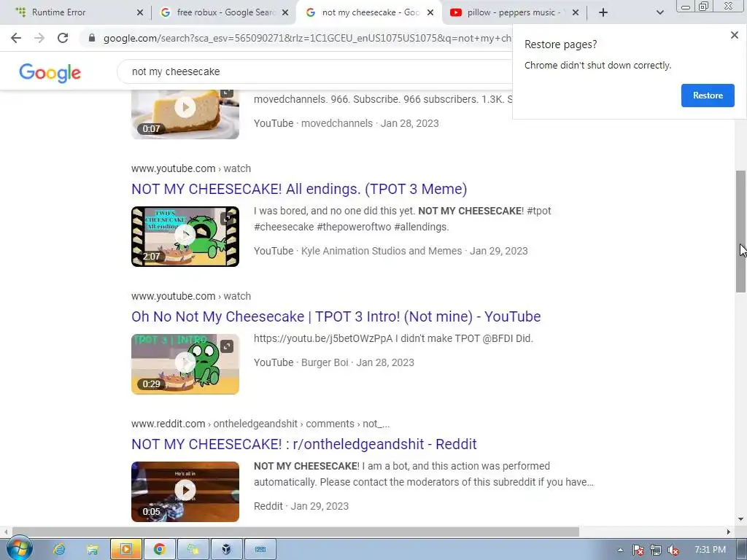Open the r/ontheledgeandshit Reddit result

click(304, 444)
